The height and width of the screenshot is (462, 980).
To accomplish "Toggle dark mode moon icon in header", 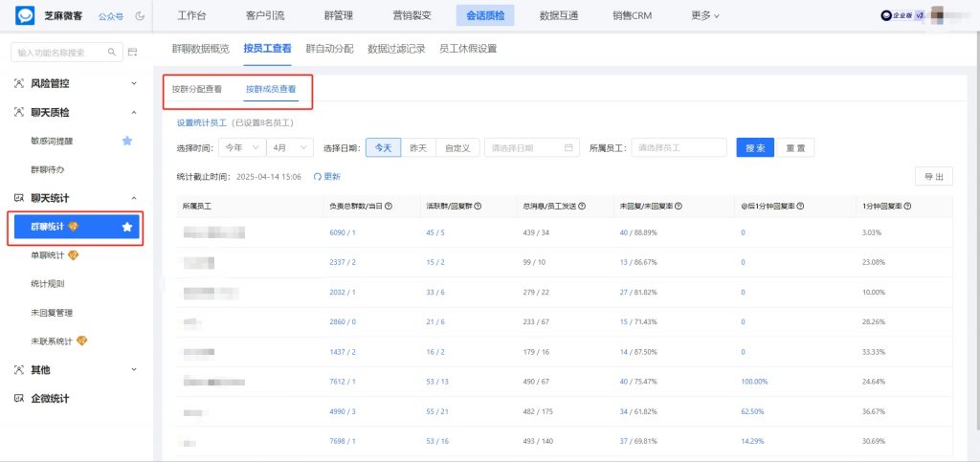I will 141,16.
